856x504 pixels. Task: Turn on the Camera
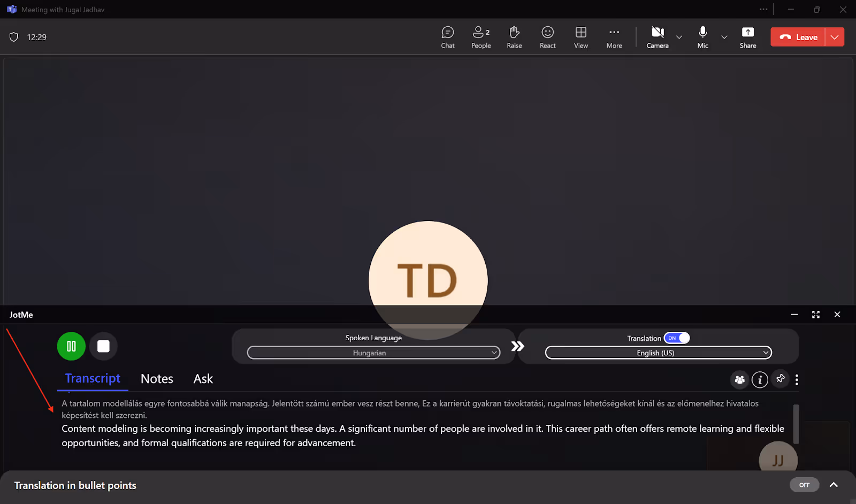(658, 37)
